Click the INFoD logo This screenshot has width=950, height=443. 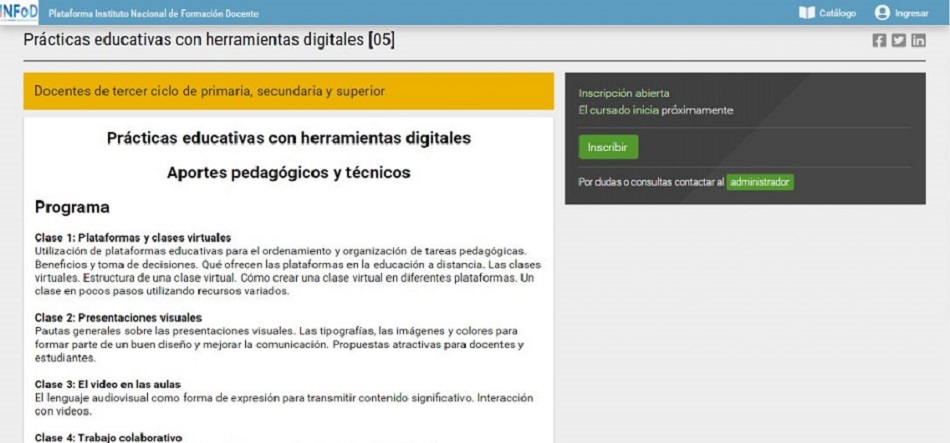19,12
